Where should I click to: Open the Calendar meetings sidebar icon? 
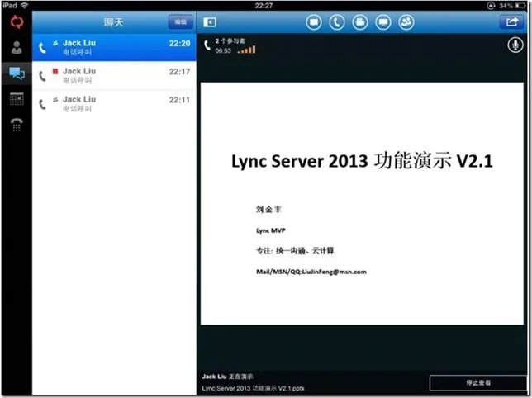(17, 99)
